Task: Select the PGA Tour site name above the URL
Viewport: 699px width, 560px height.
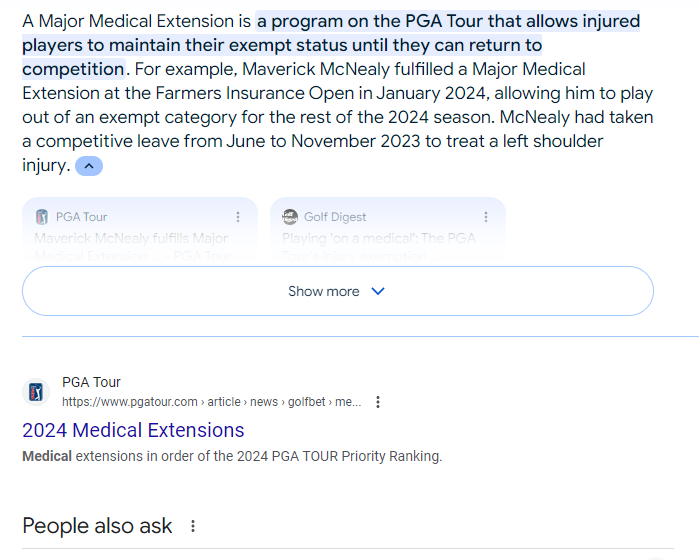Action: point(91,382)
